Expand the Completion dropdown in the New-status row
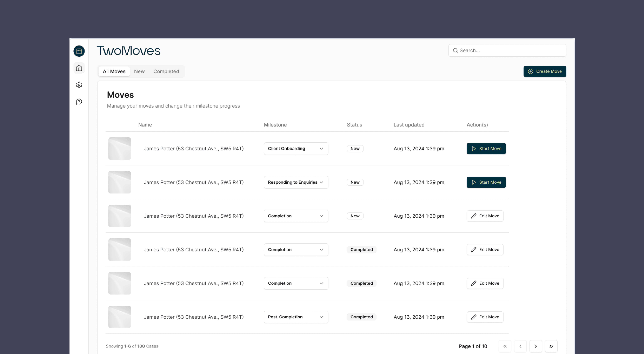The width and height of the screenshot is (644, 354). pos(296,216)
